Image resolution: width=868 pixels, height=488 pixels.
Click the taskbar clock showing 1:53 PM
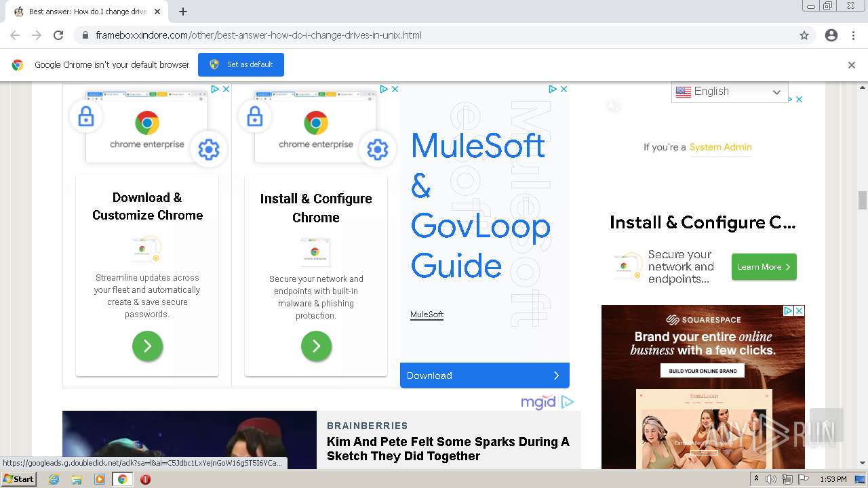click(833, 479)
